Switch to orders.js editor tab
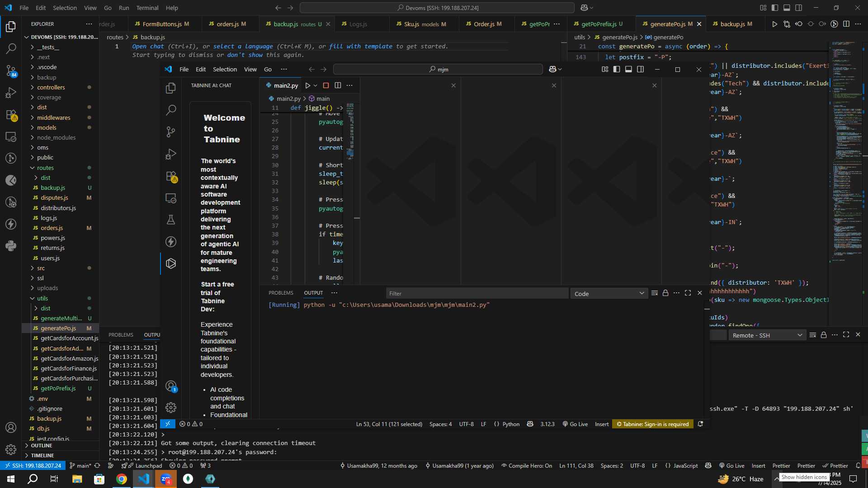Image resolution: width=868 pixels, height=488 pixels. point(231,24)
